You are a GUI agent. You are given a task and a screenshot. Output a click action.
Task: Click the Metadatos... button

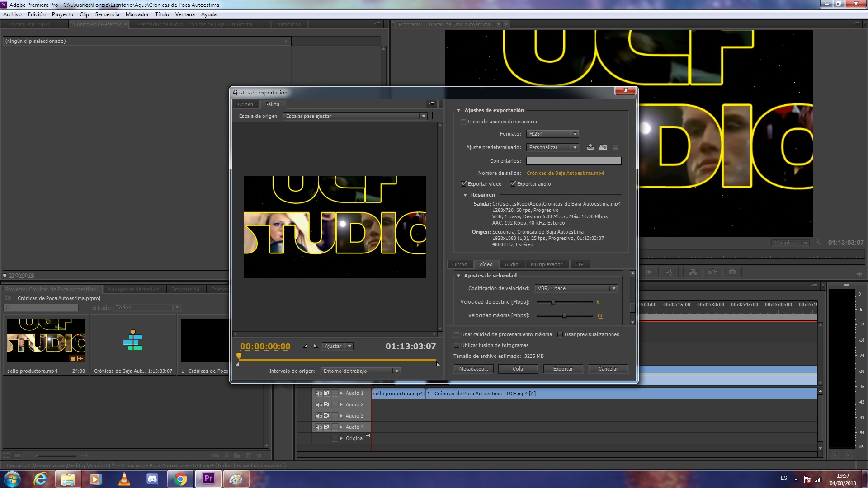[473, 369]
